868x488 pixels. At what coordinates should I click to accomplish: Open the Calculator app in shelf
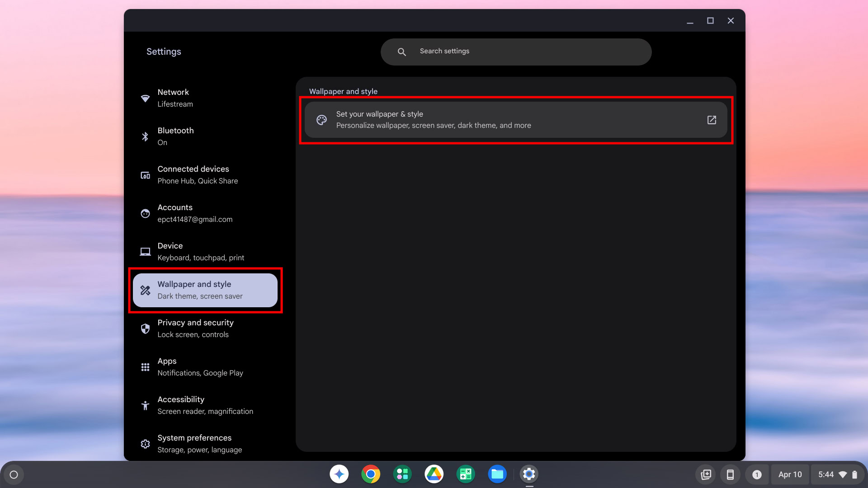pyautogui.click(x=466, y=474)
